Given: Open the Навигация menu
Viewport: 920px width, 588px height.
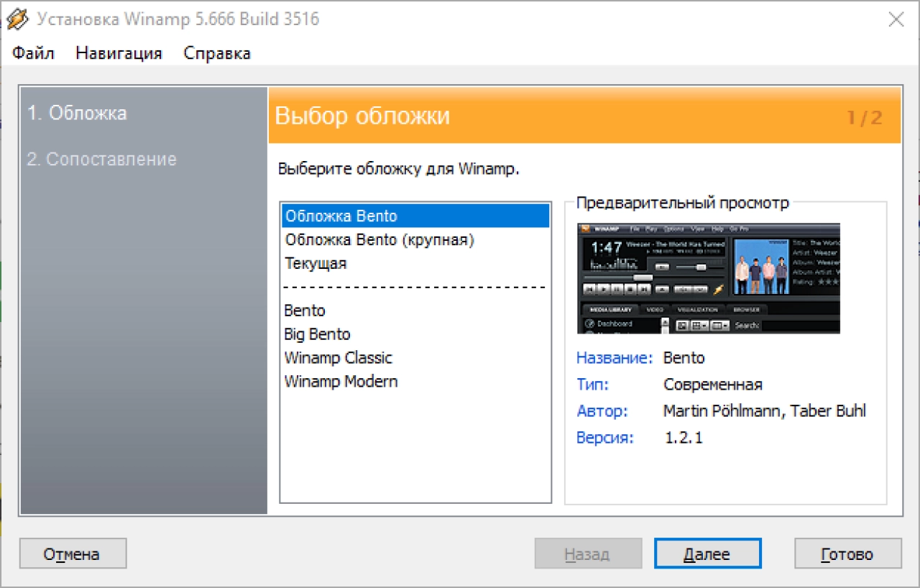Looking at the screenshot, I should click(x=119, y=53).
